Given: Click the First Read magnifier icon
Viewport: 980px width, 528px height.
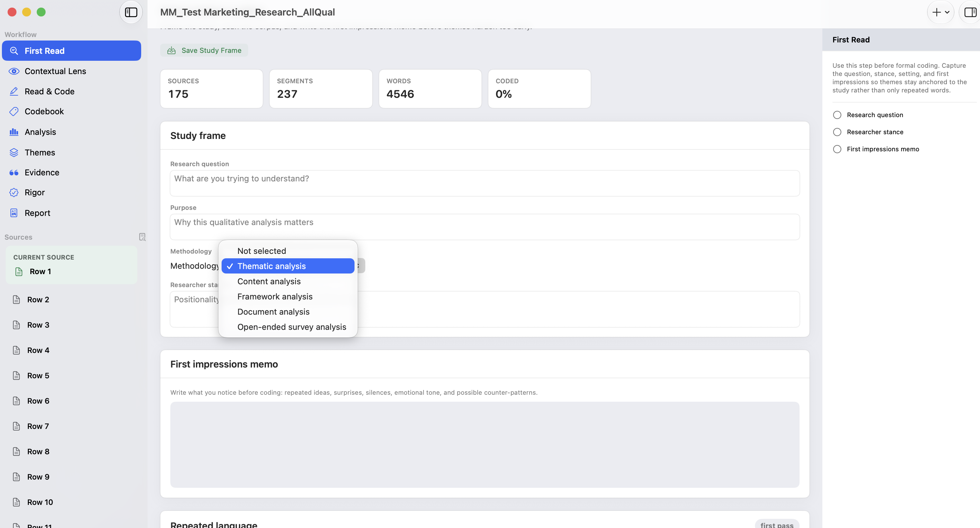Looking at the screenshot, I should (x=14, y=51).
